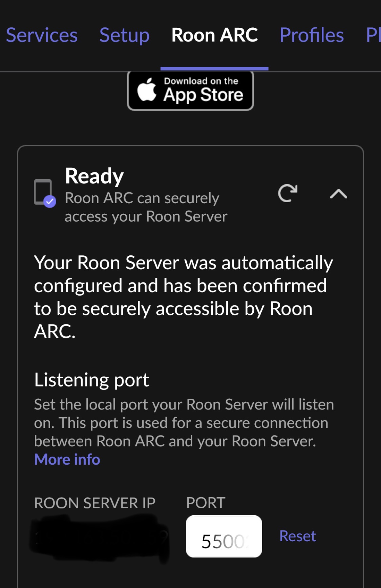Screen dimensions: 381x588
Task: Click the mobile device status icon
Action: [x=43, y=192]
